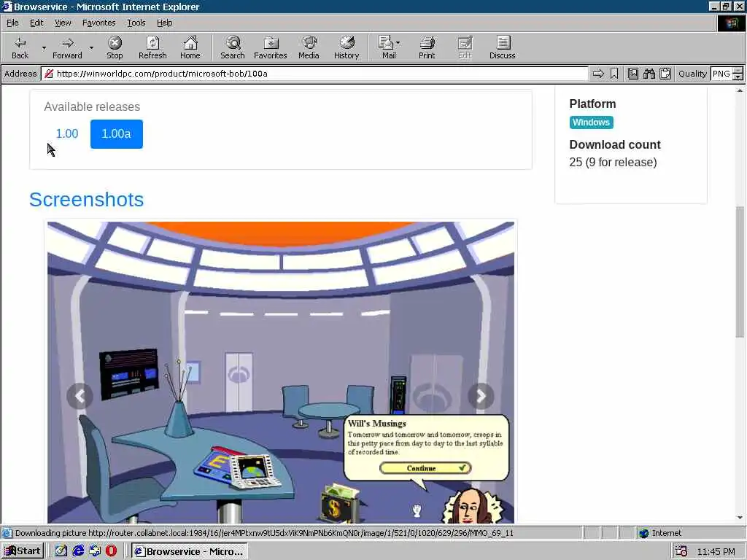The height and width of the screenshot is (560, 747).
Task: Click the Back toolbar button
Action: (x=20, y=47)
